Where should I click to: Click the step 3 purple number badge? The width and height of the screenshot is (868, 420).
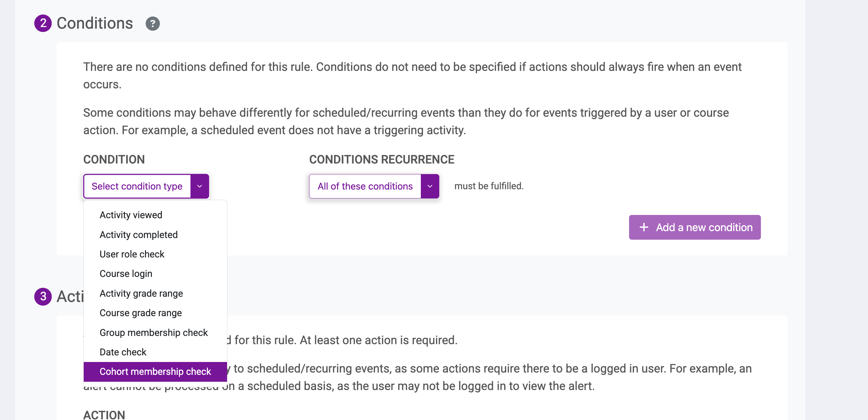(x=43, y=296)
